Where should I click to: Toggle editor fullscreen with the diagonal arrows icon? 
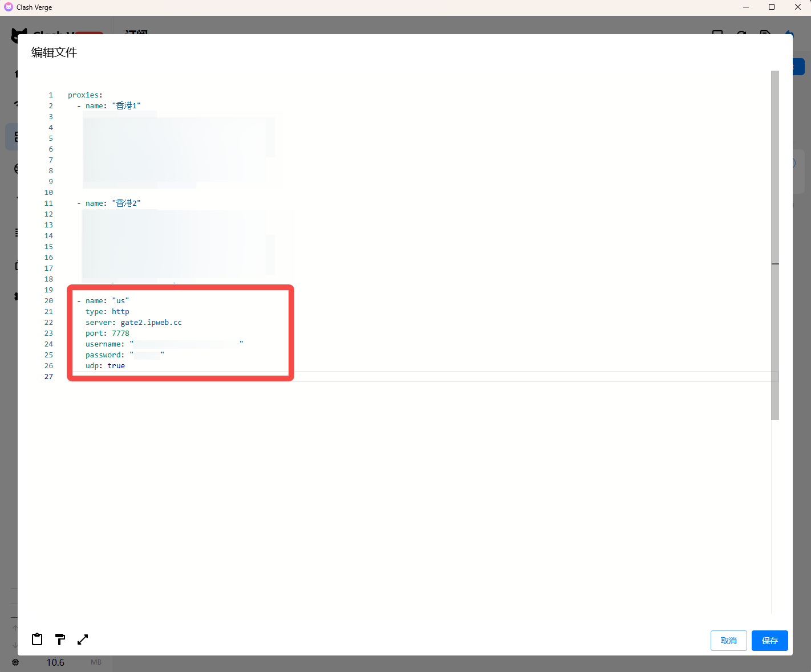click(83, 640)
